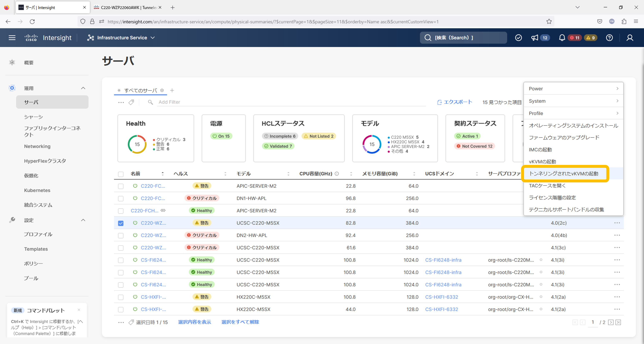Open the user account icon
The image size is (644, 344).
tap(630, 37)
